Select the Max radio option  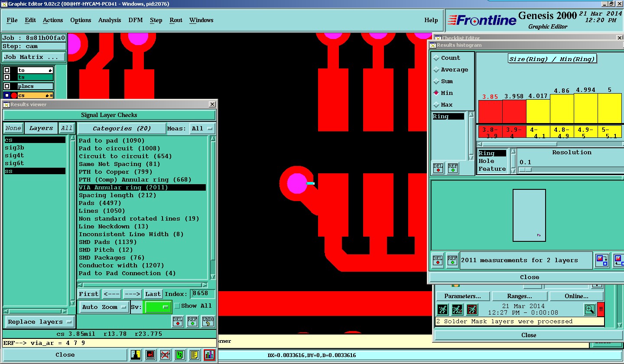click(x=436, y=105)
